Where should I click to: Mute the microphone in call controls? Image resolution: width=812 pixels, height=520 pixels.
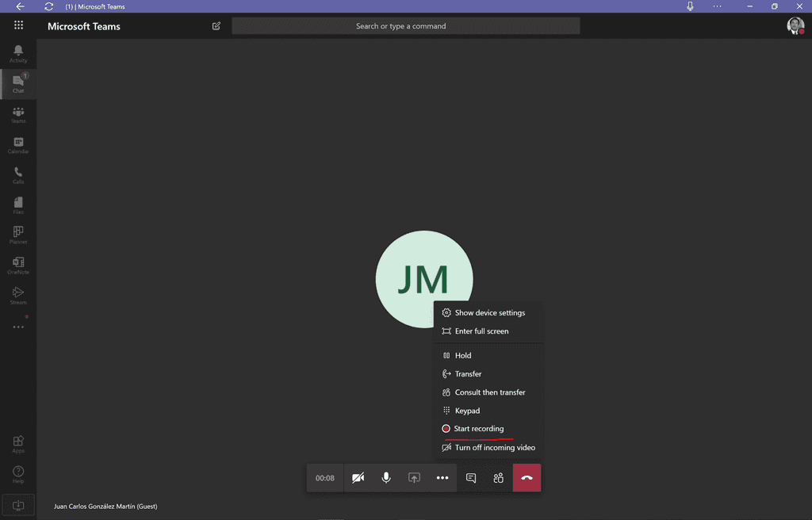(x=386, y=478)
